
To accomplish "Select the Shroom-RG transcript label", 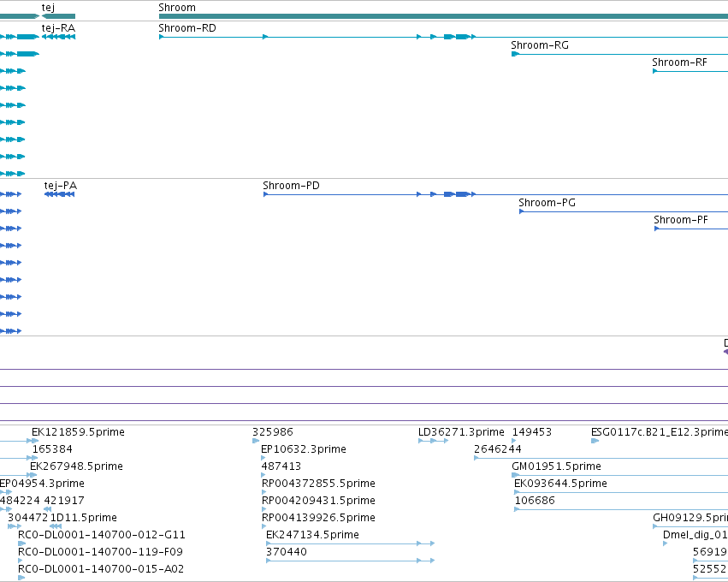I will coord(540,45).
